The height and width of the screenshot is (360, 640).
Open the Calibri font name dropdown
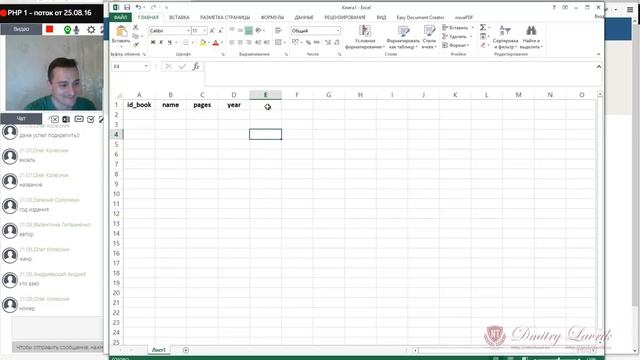[188, 31]
